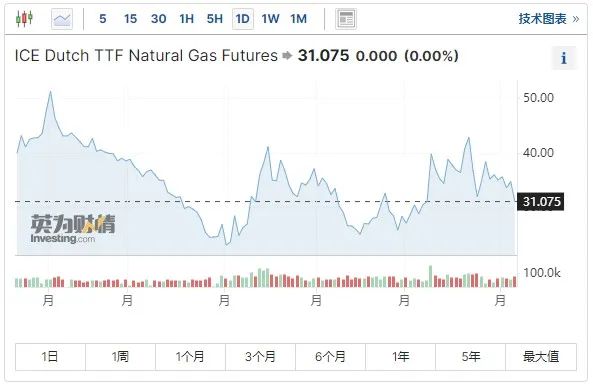Select the 1W interval
The height and width of the screenshot is (387, 593).
coord(270,19)
